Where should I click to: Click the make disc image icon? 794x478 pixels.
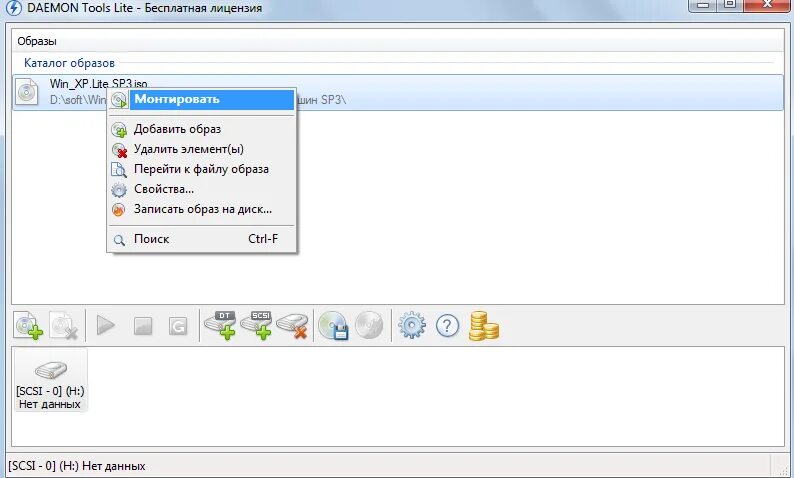click(333, 325)
